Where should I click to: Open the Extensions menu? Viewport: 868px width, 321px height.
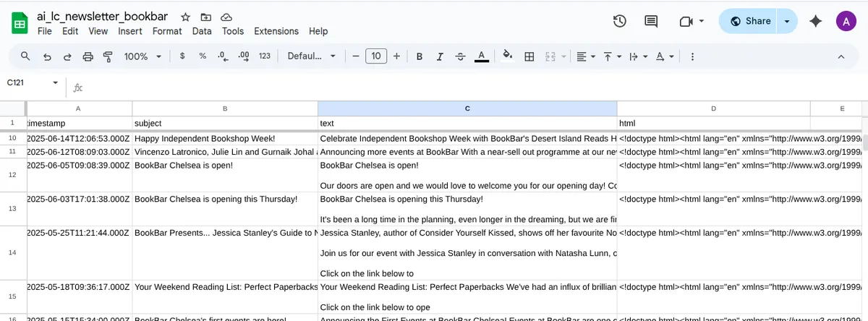276,31
